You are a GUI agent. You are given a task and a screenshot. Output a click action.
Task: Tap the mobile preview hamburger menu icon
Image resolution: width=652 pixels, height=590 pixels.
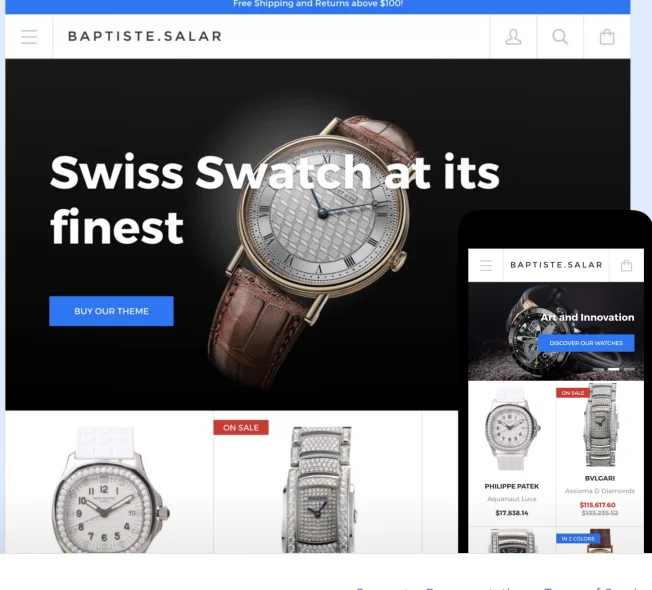[486, 265]
